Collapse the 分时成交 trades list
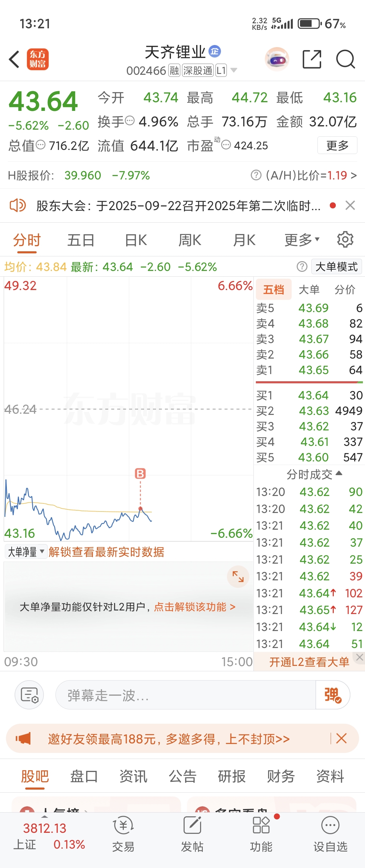The height and width of the screenshot is (868, 365). click(x=314, y=475)
